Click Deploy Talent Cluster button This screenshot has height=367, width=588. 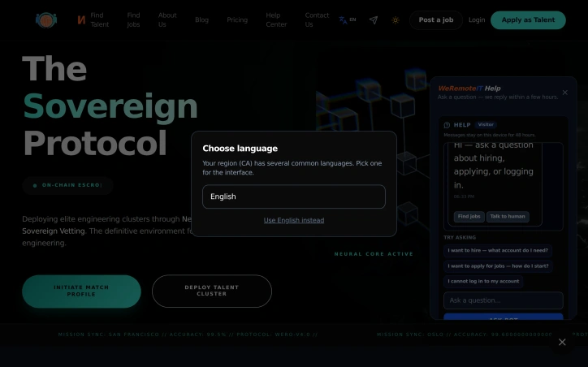coord(211,291)
